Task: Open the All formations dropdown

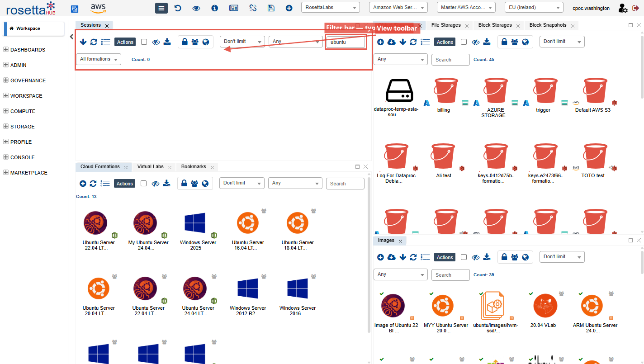Action: pos(98,59)
